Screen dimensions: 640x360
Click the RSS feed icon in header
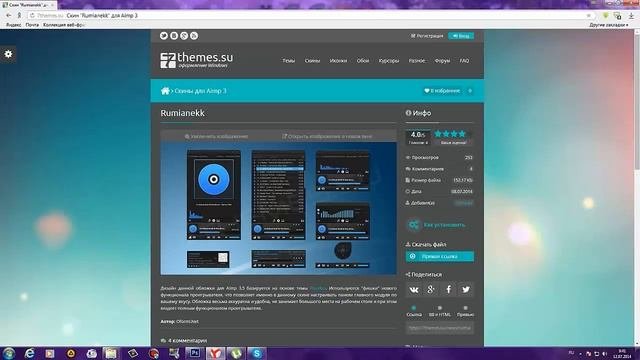pyautogui.click(x=194, y=36)
